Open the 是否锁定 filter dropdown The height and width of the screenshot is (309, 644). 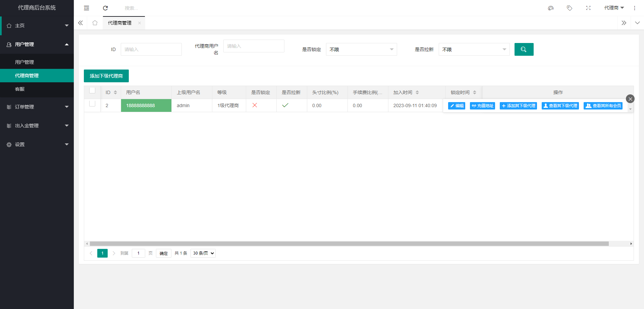361,49
